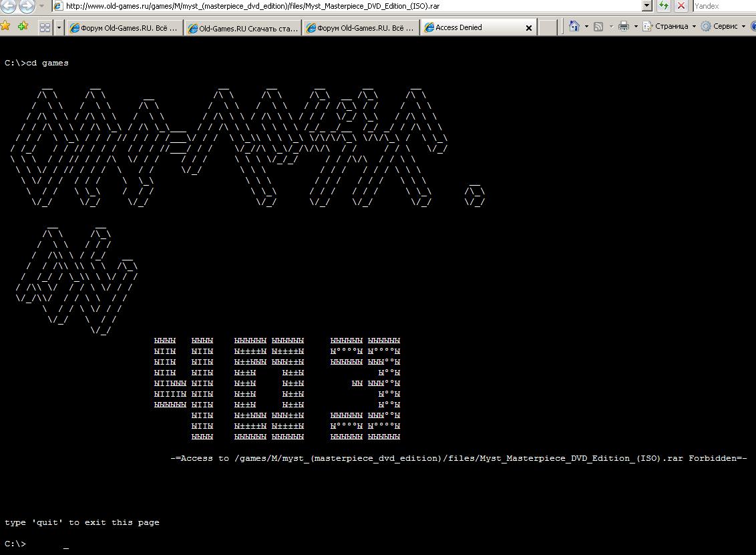
Task: Add to Favorites with green plus star
Action: tap(23, 26)
